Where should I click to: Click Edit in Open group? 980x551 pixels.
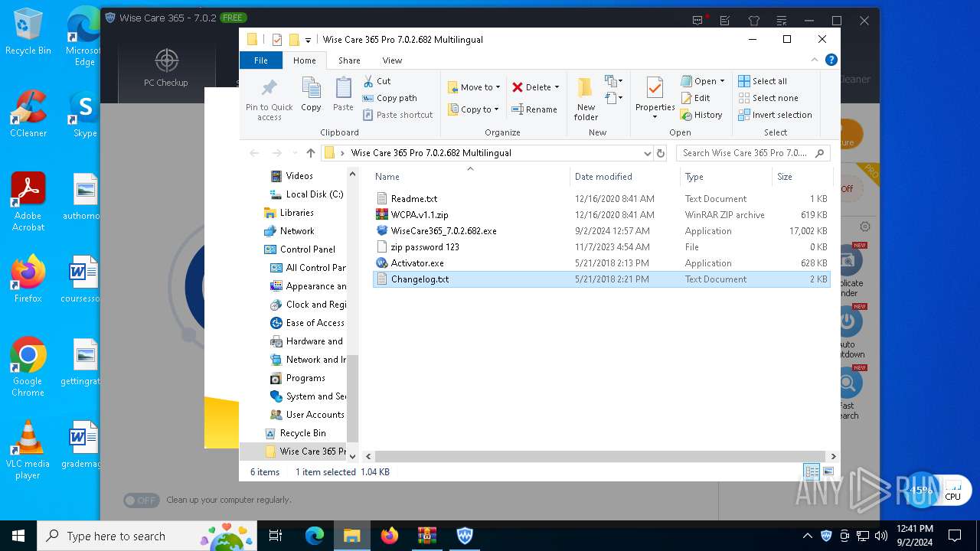point(695,98)
